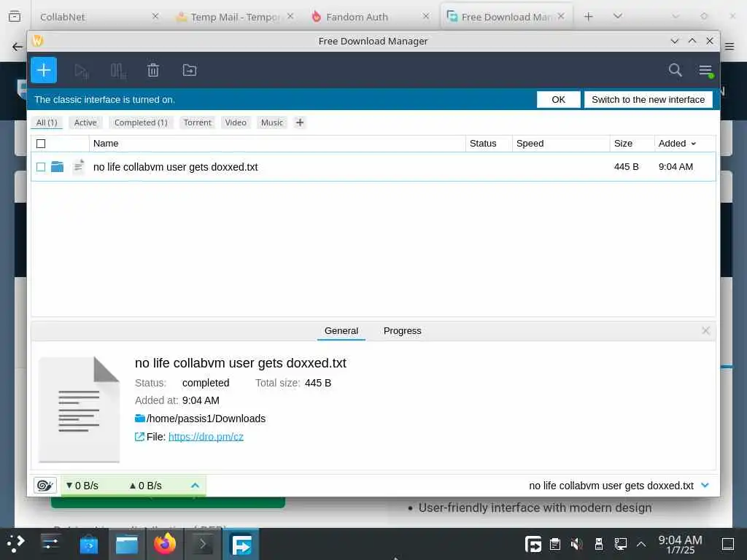Click the Free Download Manager system tray icon
The width and height of the screenshot is (747, 560).
tap(533, 544)
